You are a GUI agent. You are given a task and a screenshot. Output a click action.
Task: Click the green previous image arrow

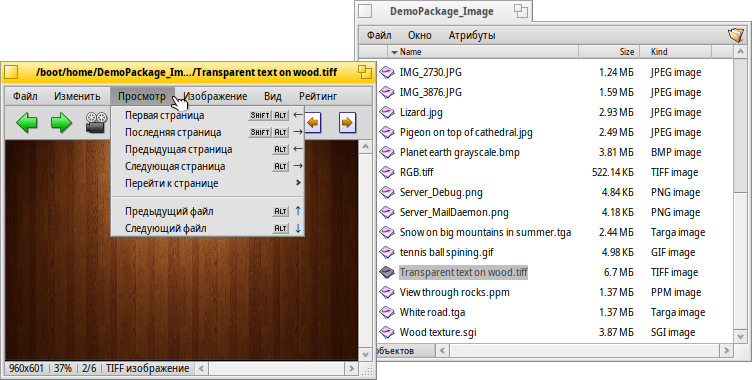click(x=26, y=122)
